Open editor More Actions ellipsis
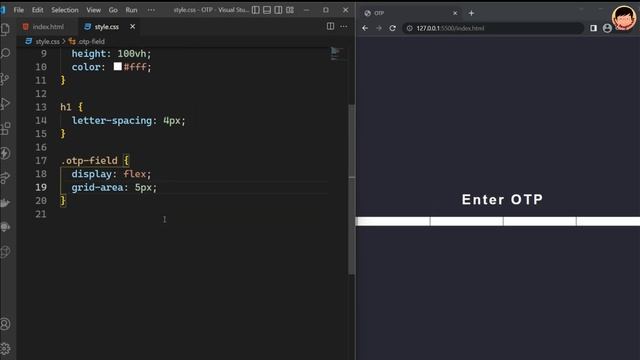Image resolution: width=640 pixels, height=360 pixels. (x=344, y=27)
